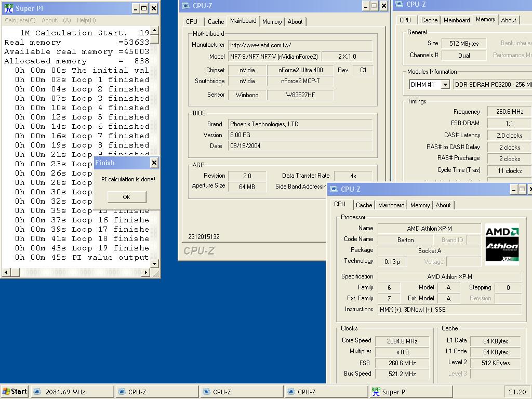Image resolution: width=532 pixels, height=399 pixels.
Task: Click the BIOS version 6.00 PG field
Action: pos(300,135)
